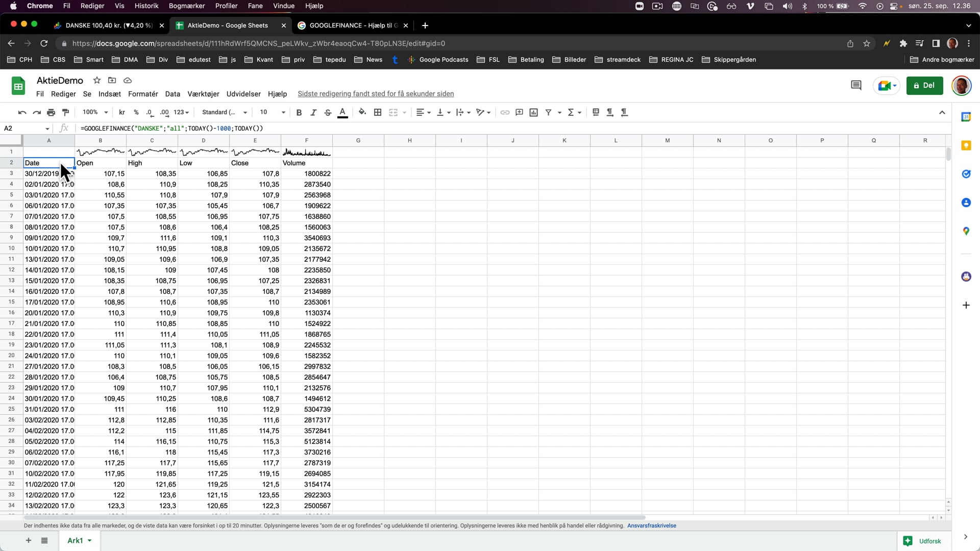Image resolution: width=980 pixels, height=551 pixels.
Task: Select the Ark1 sheet tab
Action: click(x=79, y=541)
